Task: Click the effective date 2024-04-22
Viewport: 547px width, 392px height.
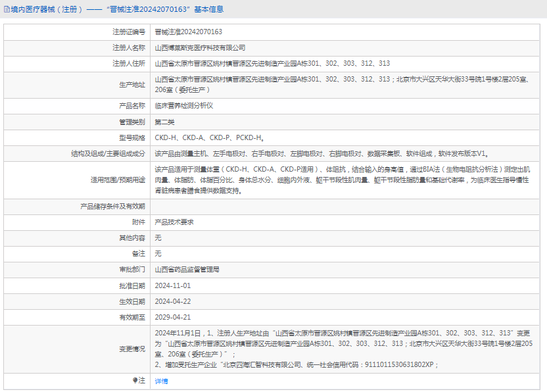Action: pyautogui.click(x=172, y=301)
